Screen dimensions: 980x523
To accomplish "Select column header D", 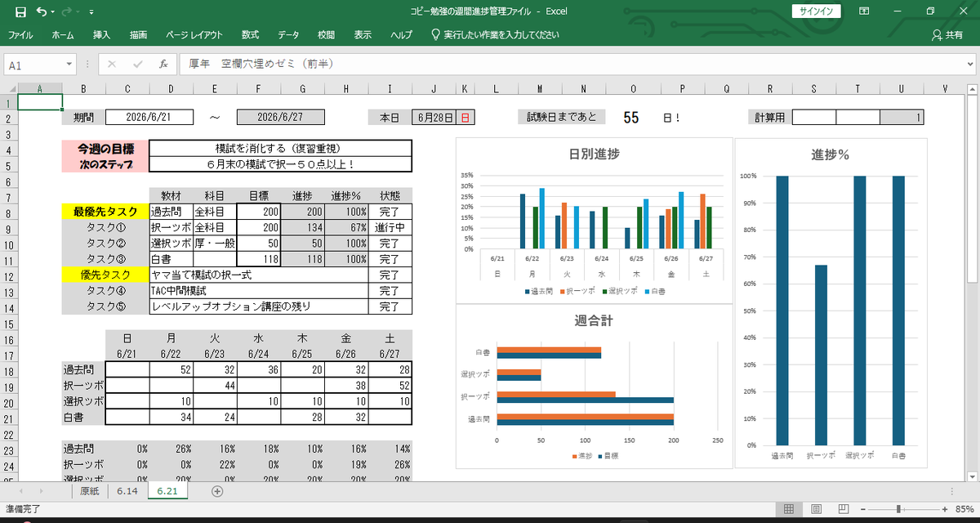I will [x=171, y=89].
